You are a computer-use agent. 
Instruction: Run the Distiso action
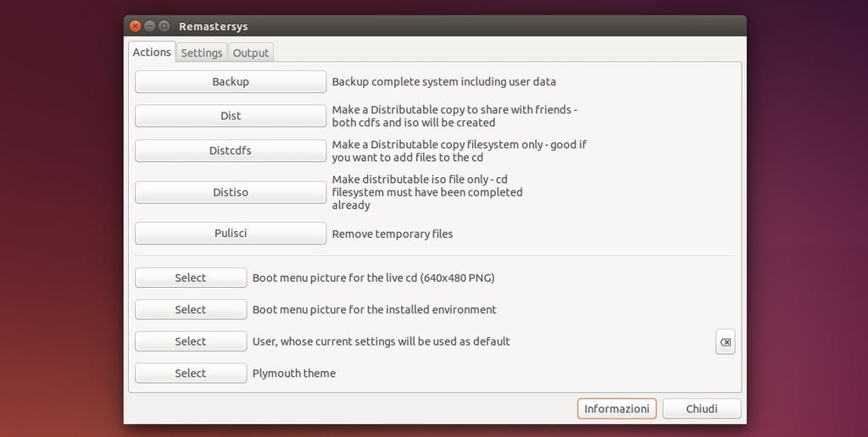[x=231, y=192]
